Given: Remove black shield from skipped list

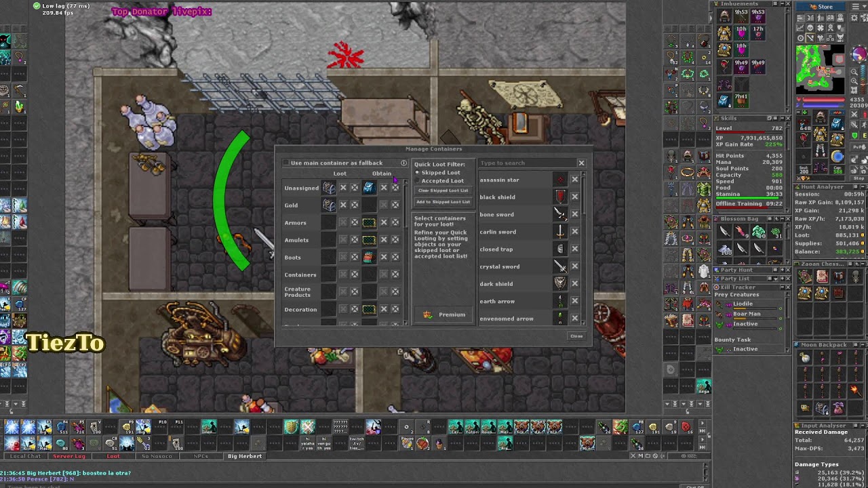Looking at the screenshot, I should pos(574,197).
